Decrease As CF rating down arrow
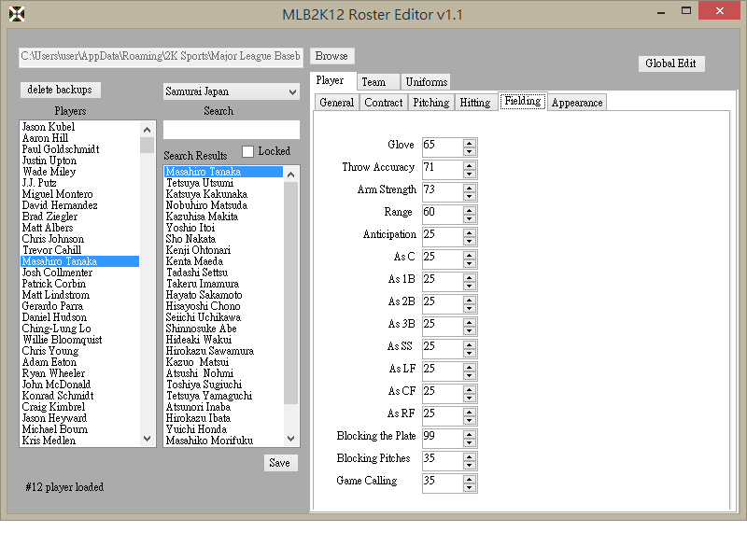Image resolution: width=747 pixels, height=560 pixels. click(x=470, y=398)
